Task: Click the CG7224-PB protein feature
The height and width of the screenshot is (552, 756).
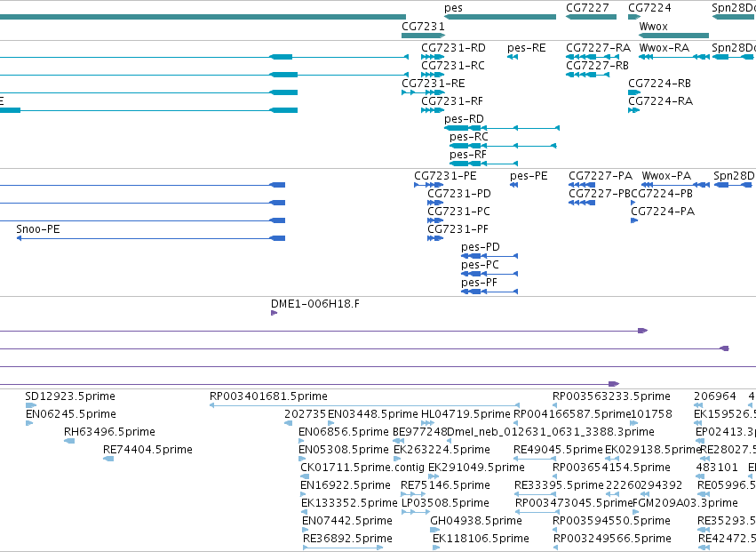Action: pyautogui.click(x=633, y=204)
